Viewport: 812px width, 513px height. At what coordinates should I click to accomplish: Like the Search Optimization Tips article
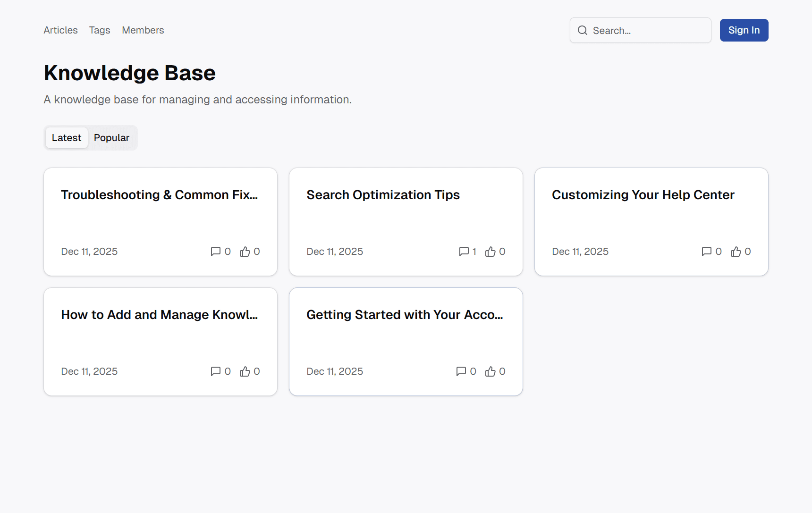(491, 252)
